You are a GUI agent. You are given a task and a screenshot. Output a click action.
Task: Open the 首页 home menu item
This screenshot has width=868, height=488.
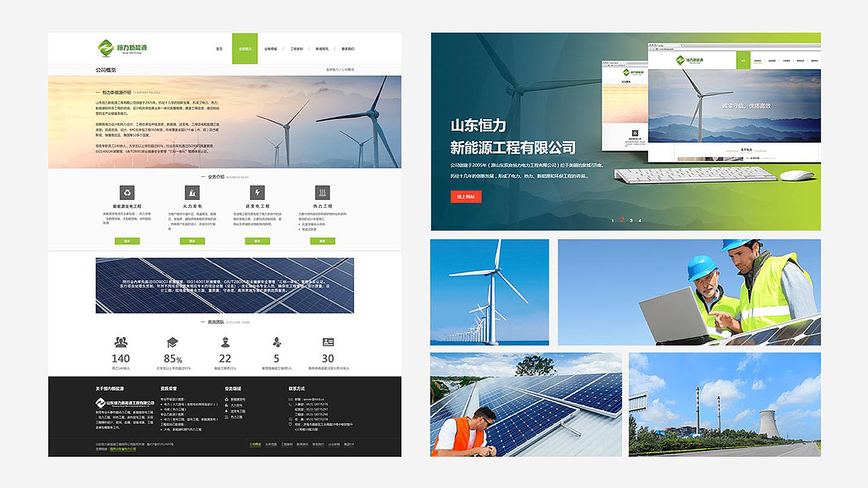pos(219,49)
